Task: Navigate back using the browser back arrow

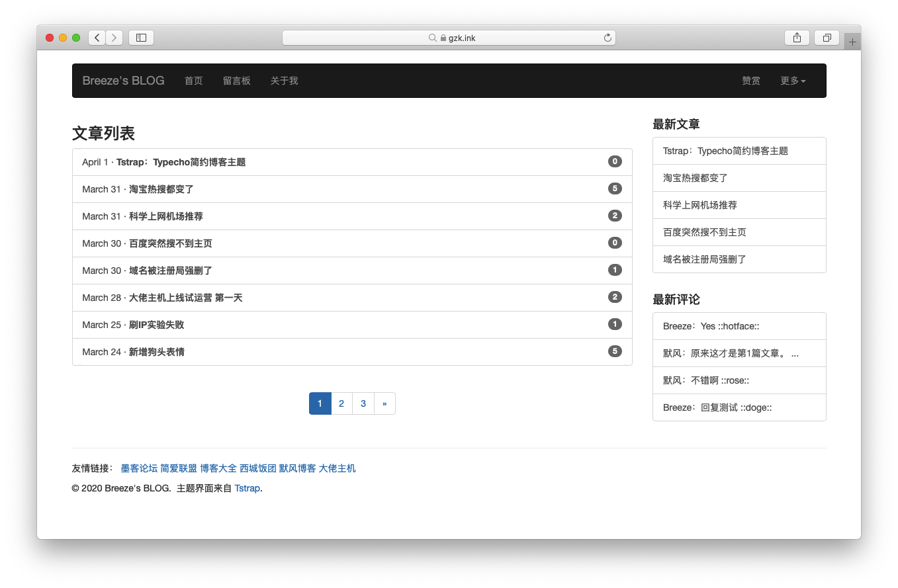Action: 97,38
